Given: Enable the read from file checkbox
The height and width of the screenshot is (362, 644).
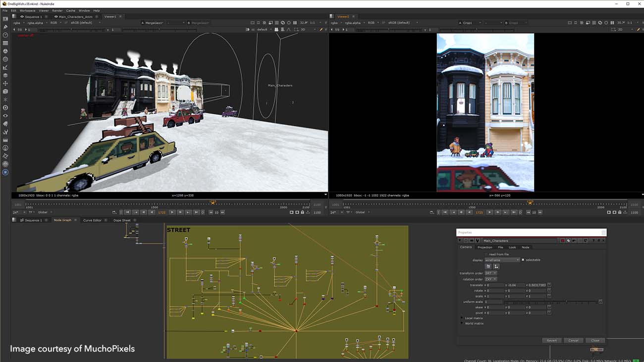Looking at the screenshot, I should tap(486, 255).
